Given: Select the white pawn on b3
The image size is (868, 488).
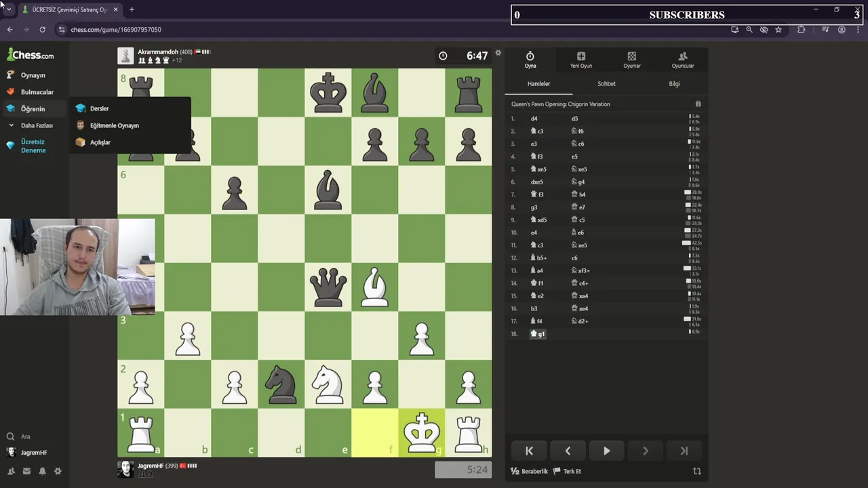Looking at the screenshot, I should pos(187,335).
